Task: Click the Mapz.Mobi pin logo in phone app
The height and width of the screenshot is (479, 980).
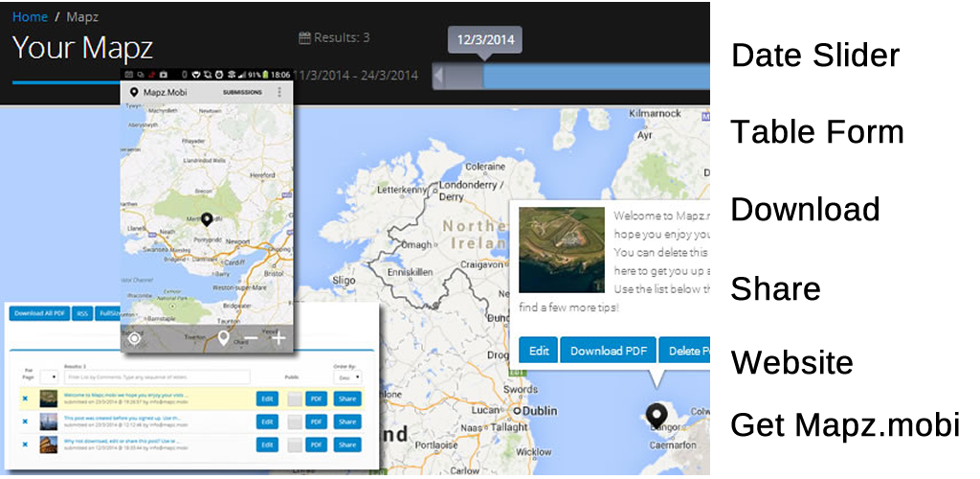Action: pyautogui.click(x=133, y=92)
